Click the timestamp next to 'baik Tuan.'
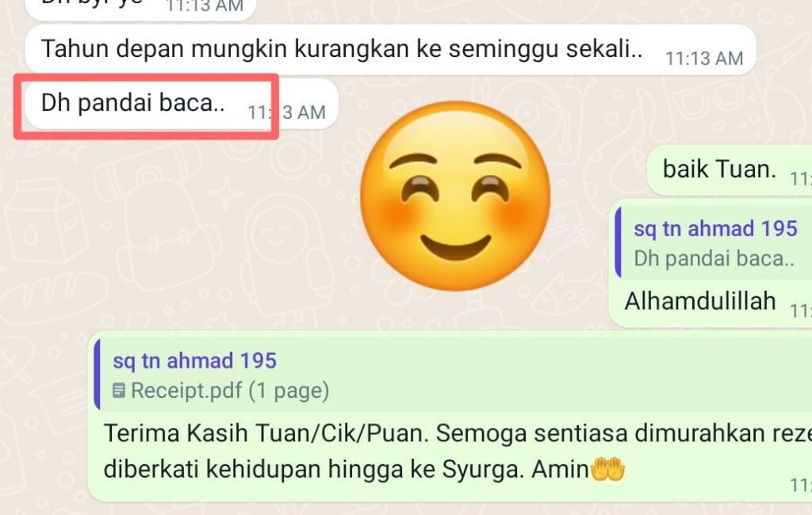The height and width of the screenshot is (515, 812). [801, 179]
